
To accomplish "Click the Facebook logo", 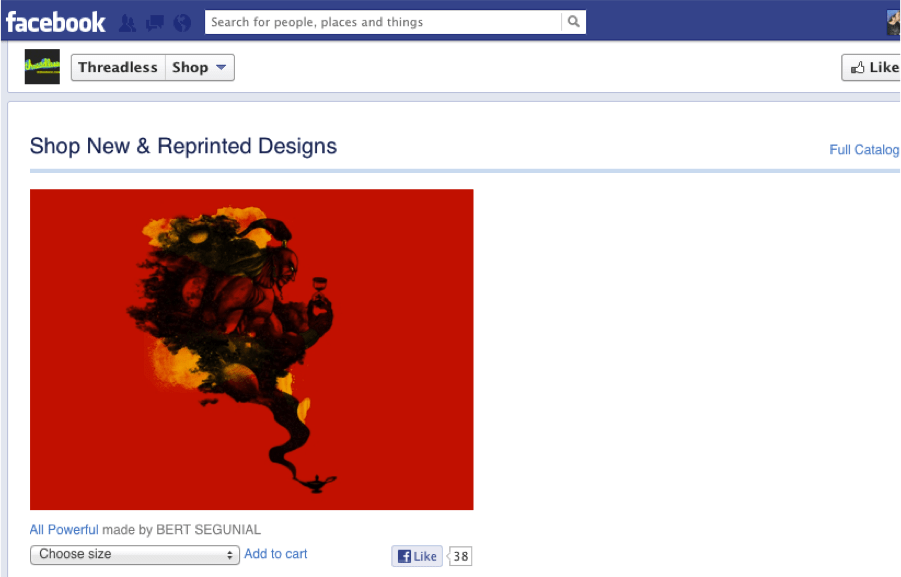I will click(55, 22).
